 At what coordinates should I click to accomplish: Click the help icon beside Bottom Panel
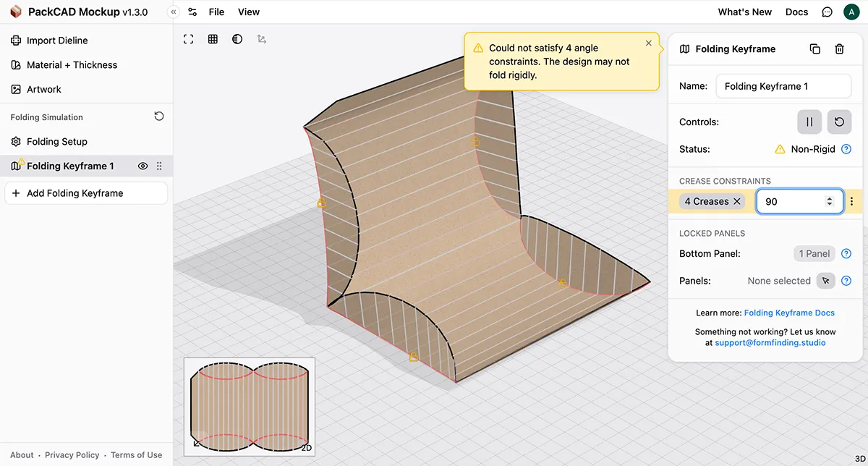[846, 254]
